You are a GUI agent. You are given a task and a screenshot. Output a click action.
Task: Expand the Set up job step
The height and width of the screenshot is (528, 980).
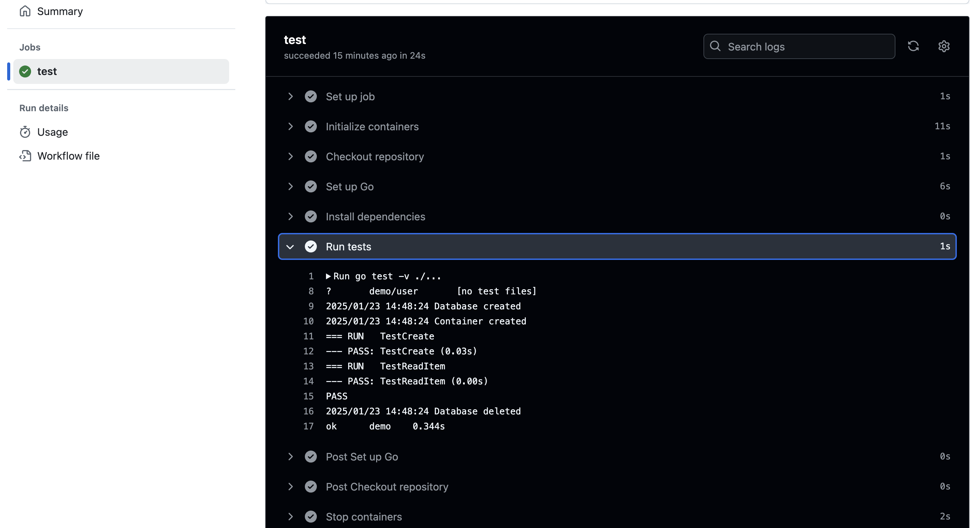tap(291, 96)
